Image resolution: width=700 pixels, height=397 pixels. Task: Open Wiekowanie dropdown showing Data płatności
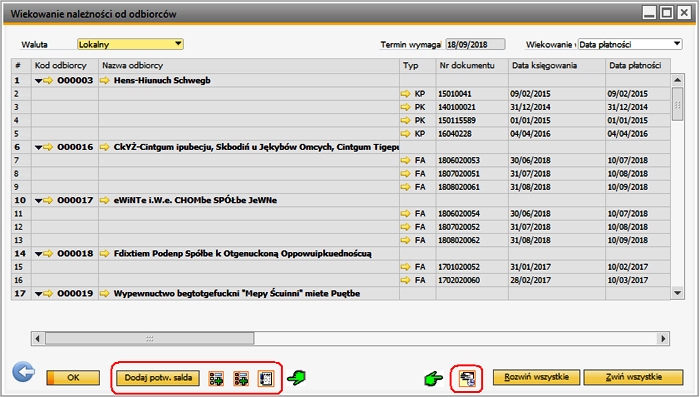pyautogui.click(x=630, y=44)
